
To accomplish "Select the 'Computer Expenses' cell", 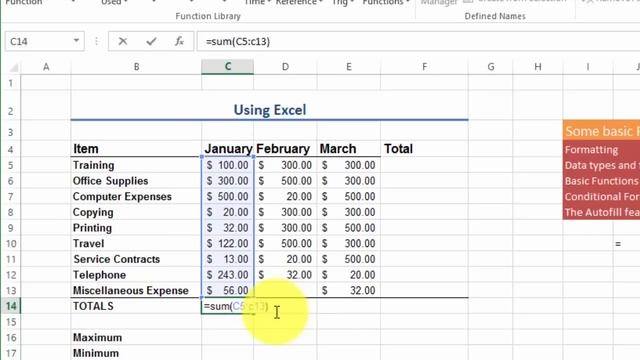I will [136, 196].
